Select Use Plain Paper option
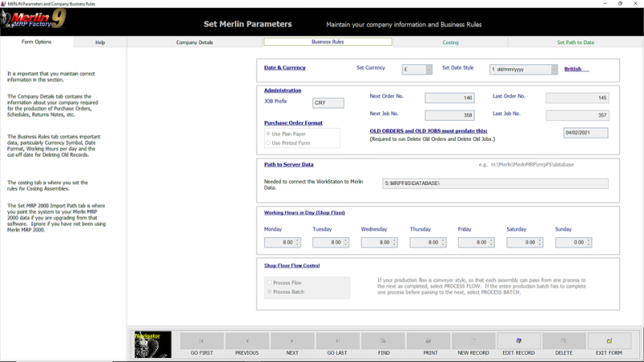 [x=269, y=134]
